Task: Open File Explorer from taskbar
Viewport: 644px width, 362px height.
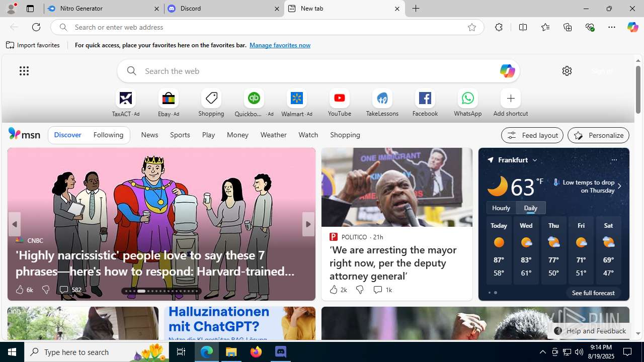Action: coord(231,352)
